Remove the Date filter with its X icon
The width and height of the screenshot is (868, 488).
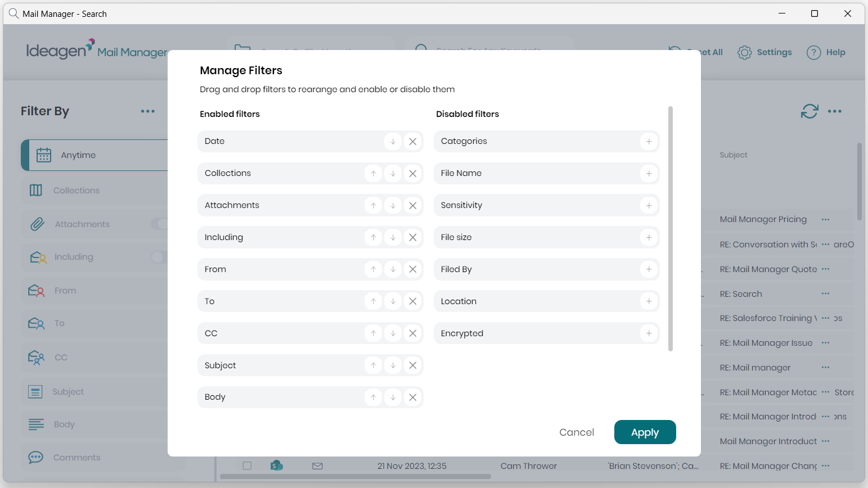[412, 142]
